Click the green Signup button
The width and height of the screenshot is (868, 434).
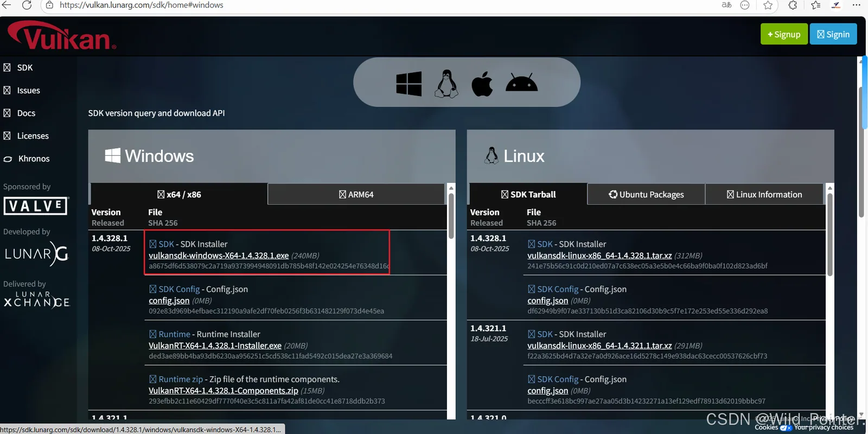[x=784, y=34]
